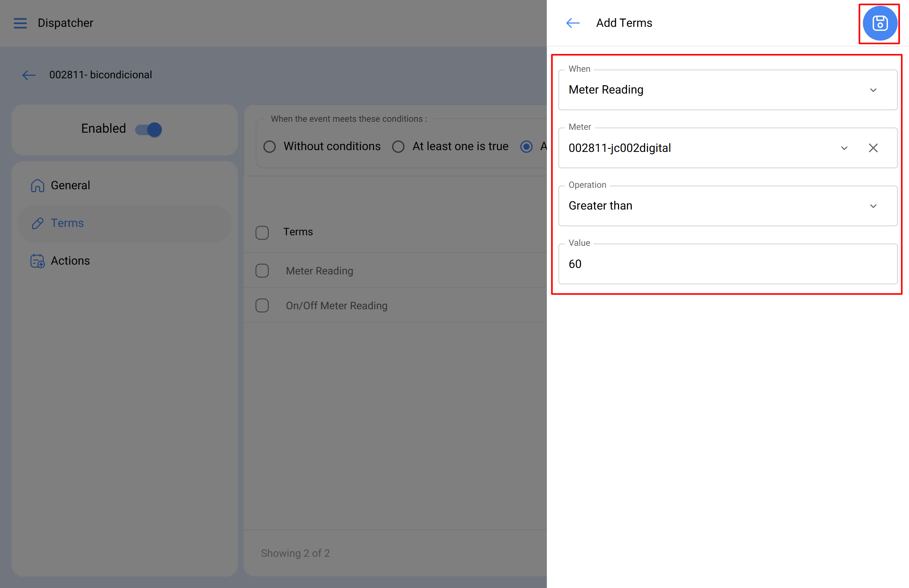Open the Dispatcher hamburger menu
Screen dimensions: 909x588
[x=20, y=23]
